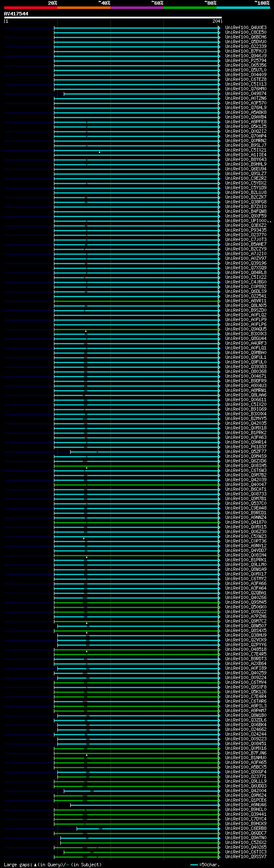Viewport: 274px width, 868px height.
Task: Select the label UniRef100_C6ERB8
Action: (x=246, y=829)
